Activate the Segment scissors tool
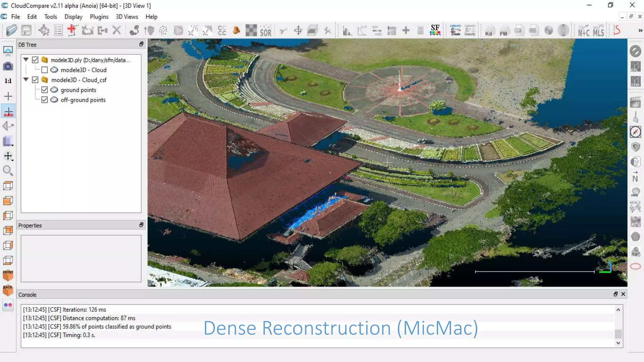The height and width of the screenshot is (362, 644). [283, 30]
